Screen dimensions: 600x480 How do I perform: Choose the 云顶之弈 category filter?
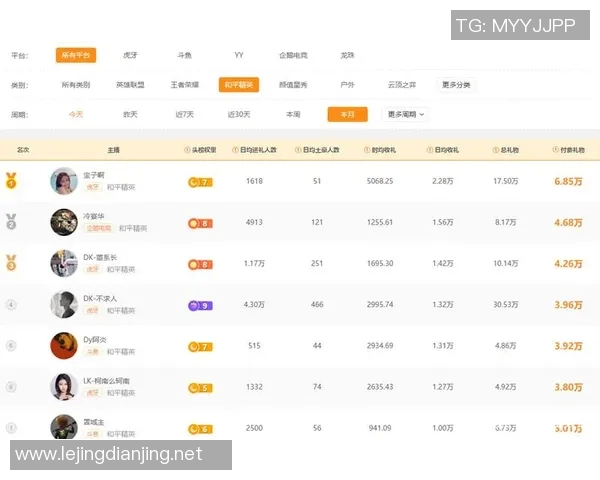coord(402,85)
